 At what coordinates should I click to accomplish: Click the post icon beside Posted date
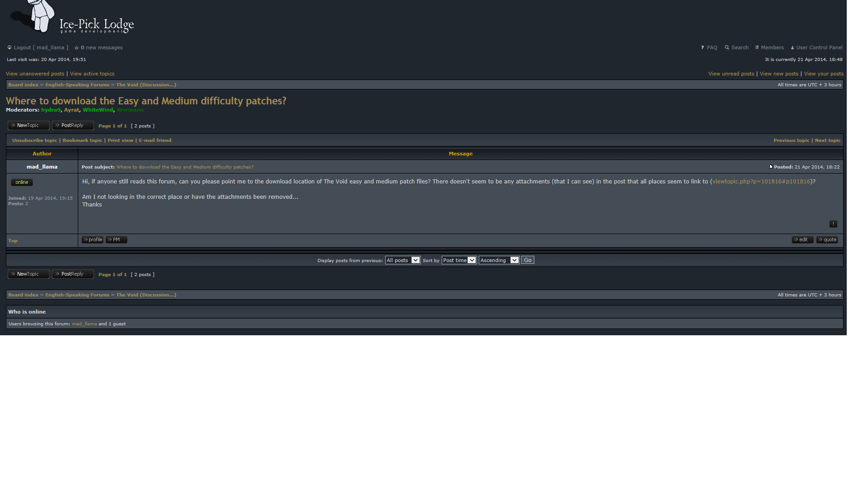coord(771,167)
